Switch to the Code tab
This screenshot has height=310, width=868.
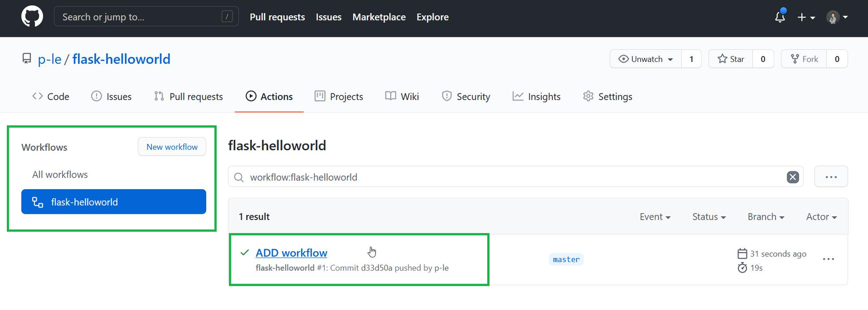pyautogui.click(x=51, y=97)
